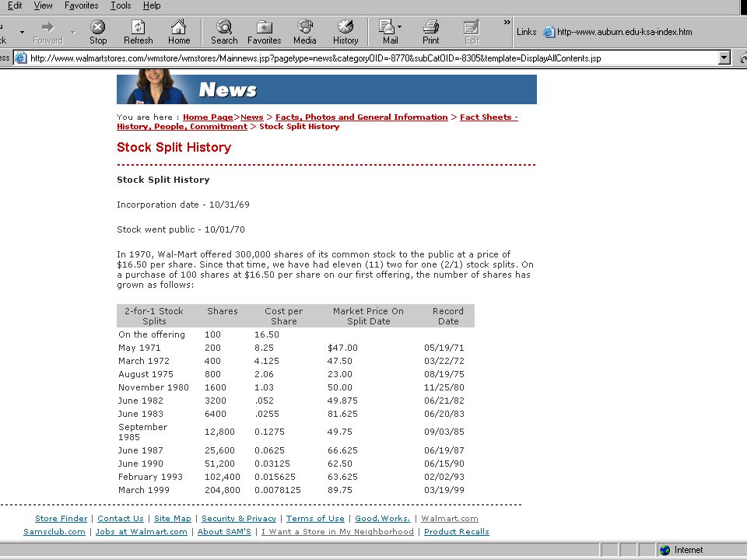Open the Facts, Photos and General Information link
Viewport: 747px width, 560px height.
pos(362,117)
